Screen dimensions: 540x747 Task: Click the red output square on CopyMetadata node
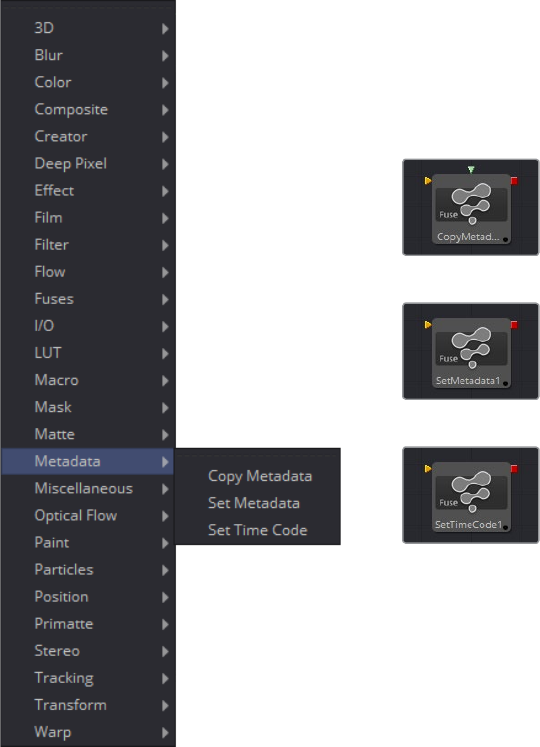point(514,181)
